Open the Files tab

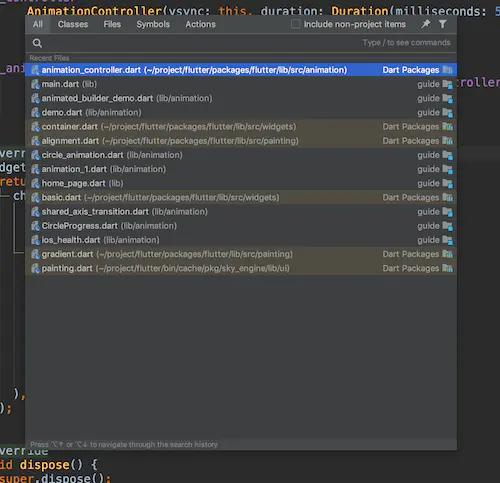point(112,24)
